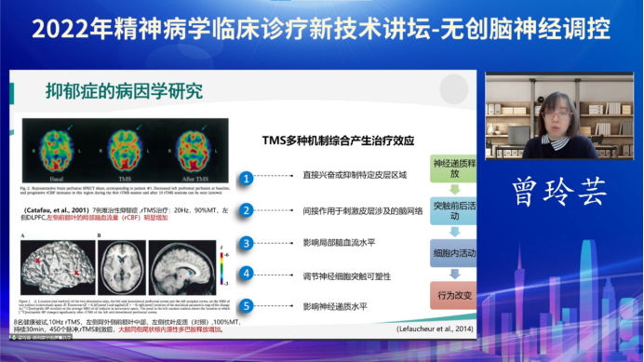Click the 3D brain surface image A
The image size is (644, 362).
click(x=58, y=267)
